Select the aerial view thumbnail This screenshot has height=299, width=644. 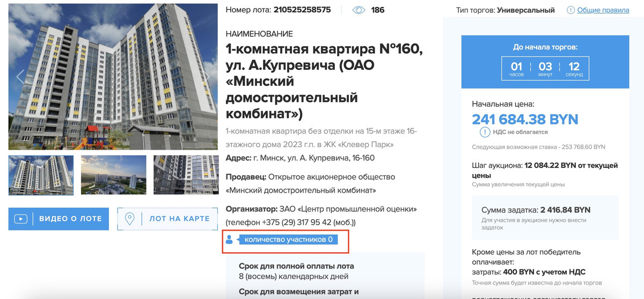click(113, 175)
